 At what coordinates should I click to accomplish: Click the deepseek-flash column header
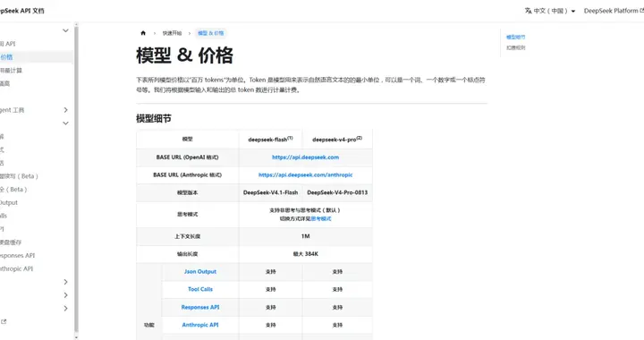click(x=270, y=140)
